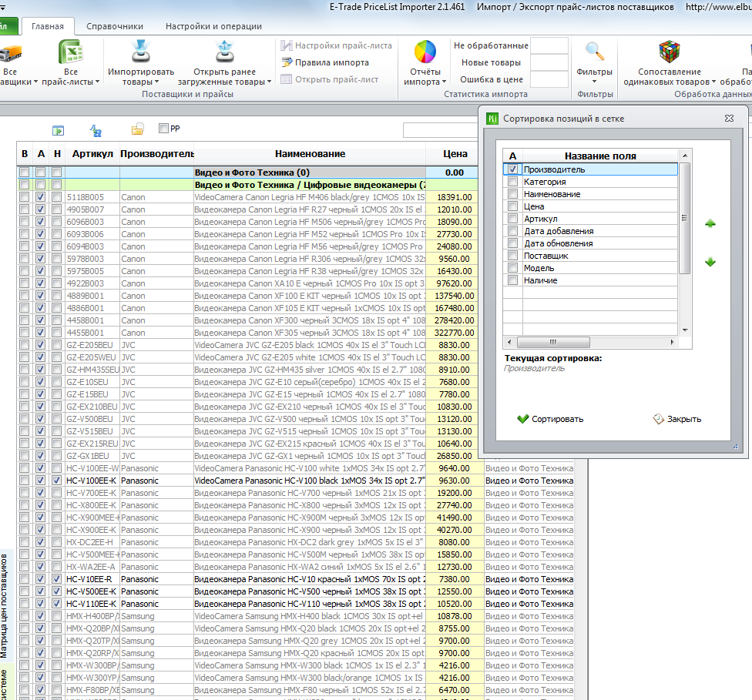Switch to the Главная tab
Viewport: 752px width, 700px height.
[48, 26]
